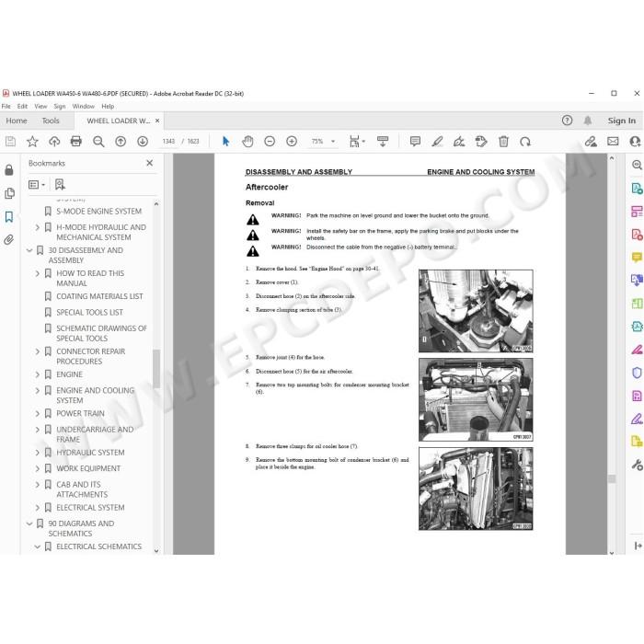644x644 pixels.
Task: Go to the next page arrow
Action: pos(143,142)
